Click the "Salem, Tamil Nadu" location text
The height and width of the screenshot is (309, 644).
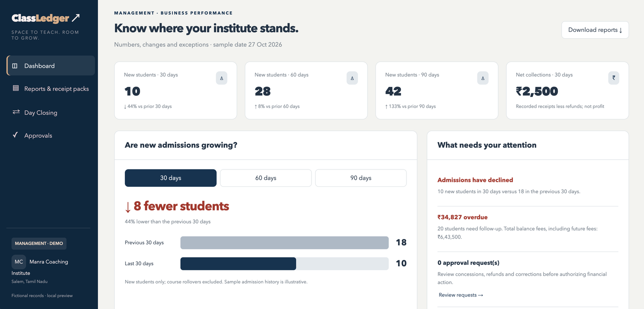click(x=29, y=282)
